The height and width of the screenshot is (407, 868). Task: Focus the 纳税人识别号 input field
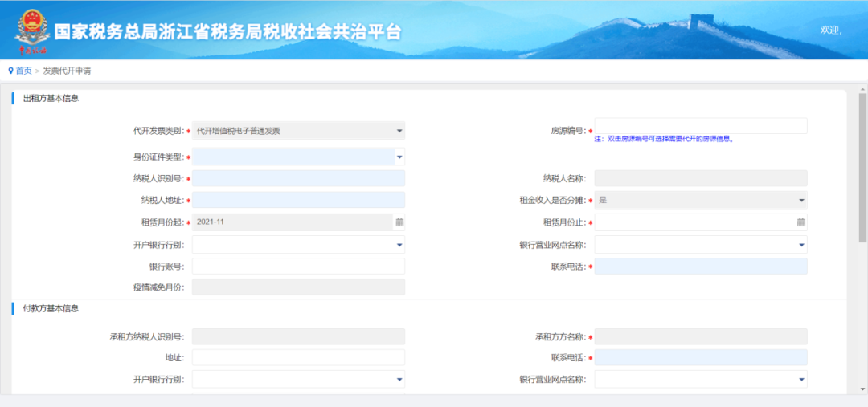(298, 178)
